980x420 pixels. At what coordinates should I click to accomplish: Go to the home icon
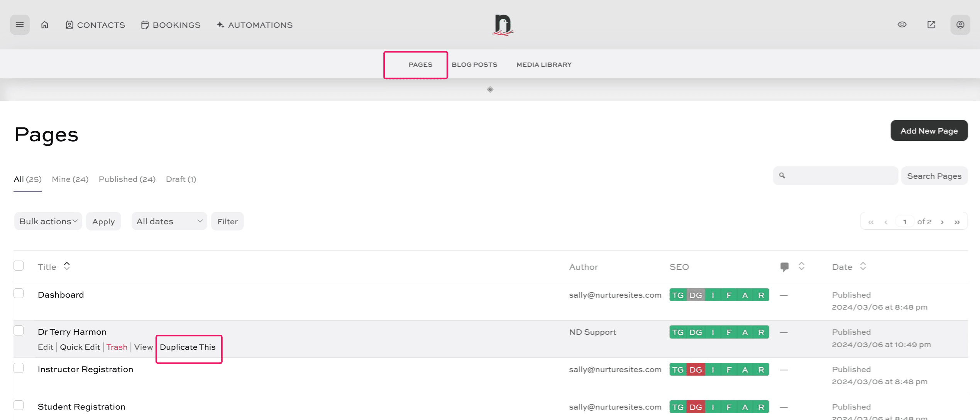45,25
